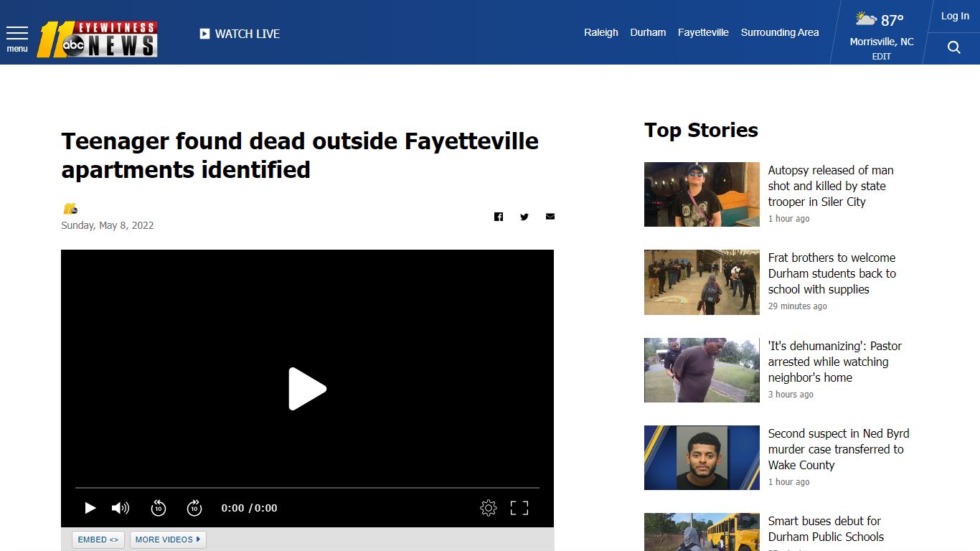980x551 pixels.
Task: Click the Top Stories heading
Action: pos(701,130)
